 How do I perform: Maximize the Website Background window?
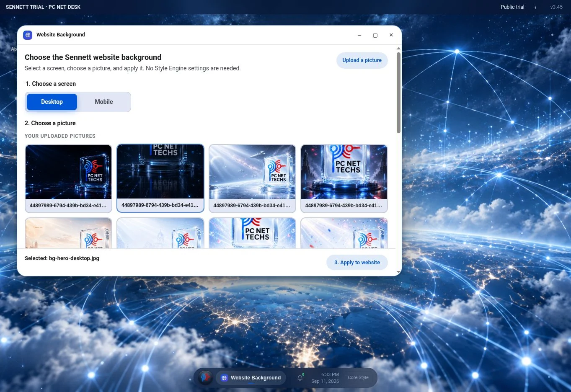coord(375,35)
